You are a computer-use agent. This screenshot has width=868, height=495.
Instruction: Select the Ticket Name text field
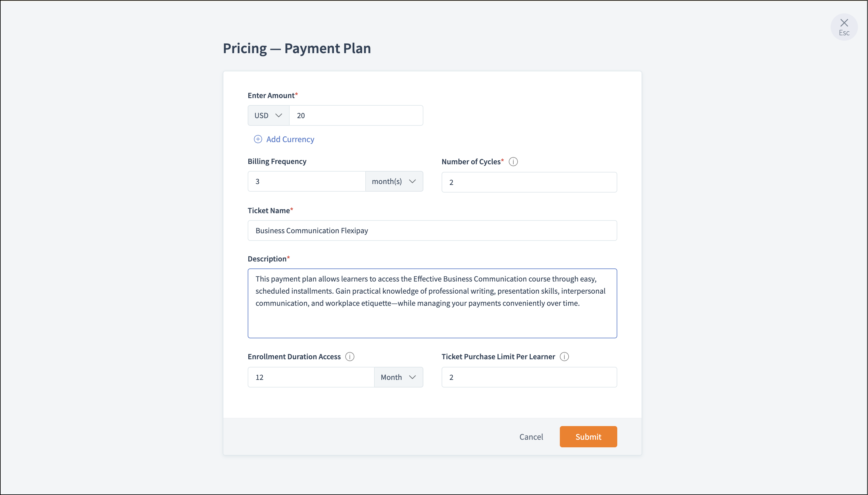tap(432, 230)
